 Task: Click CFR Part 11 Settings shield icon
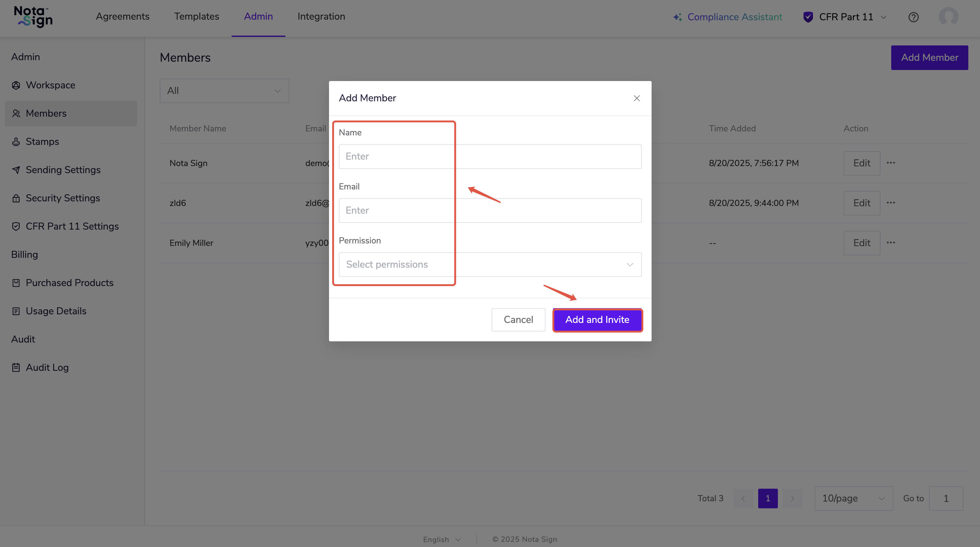coord(16,227)
